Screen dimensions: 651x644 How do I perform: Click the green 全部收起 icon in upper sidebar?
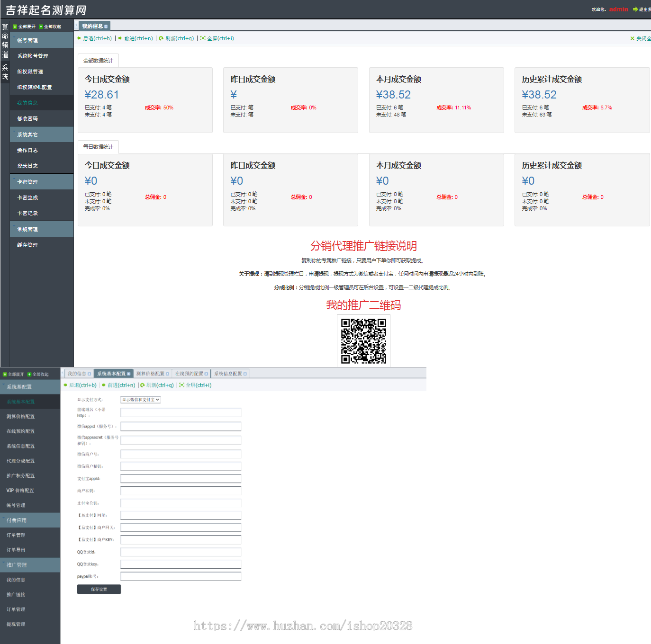[41, 27]
